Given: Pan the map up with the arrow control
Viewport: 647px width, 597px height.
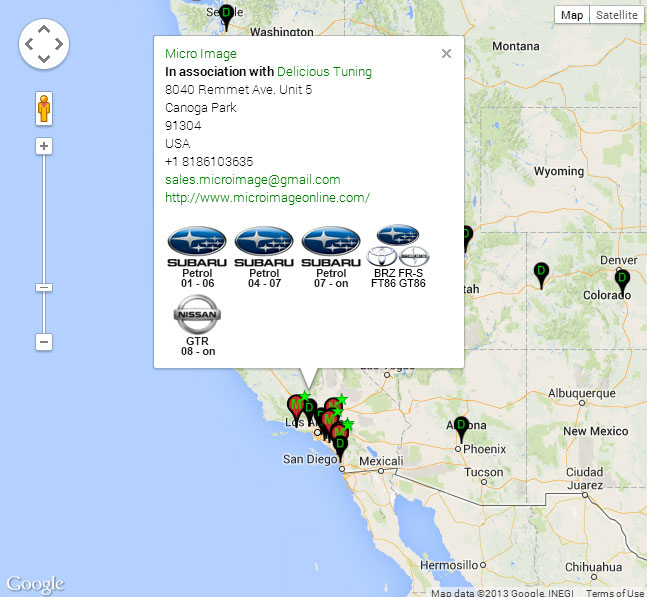Looking at the screenshot, I should pos(44,29).
